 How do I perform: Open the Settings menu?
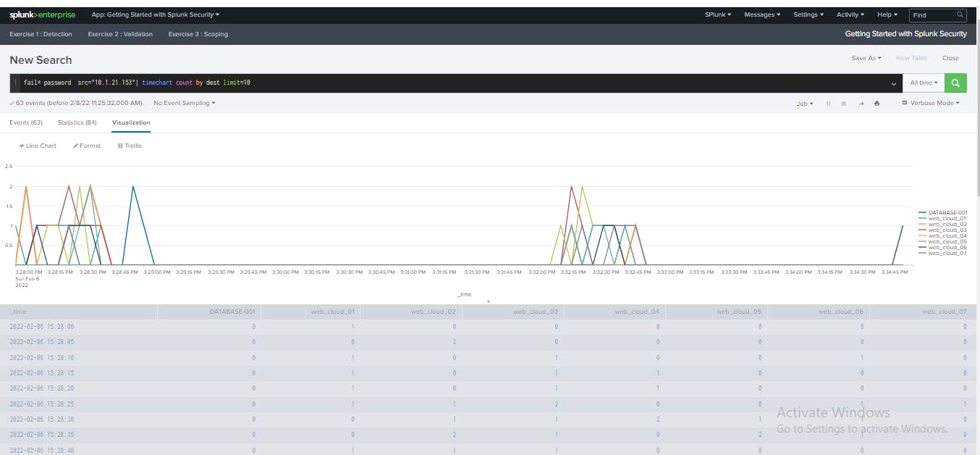click(808, 14)
